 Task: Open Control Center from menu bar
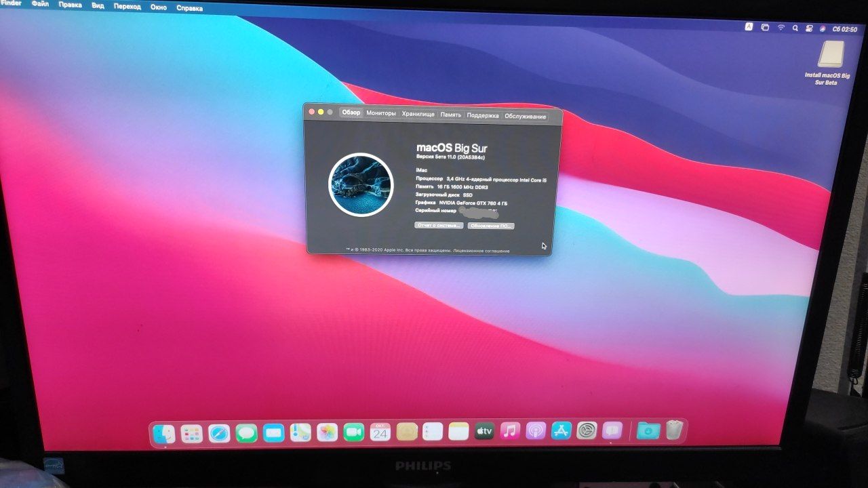point(809,28)
